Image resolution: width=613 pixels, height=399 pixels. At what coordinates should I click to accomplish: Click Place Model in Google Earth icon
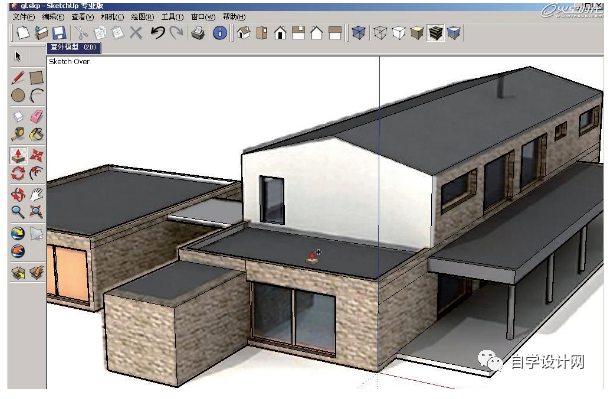point(18,251)
